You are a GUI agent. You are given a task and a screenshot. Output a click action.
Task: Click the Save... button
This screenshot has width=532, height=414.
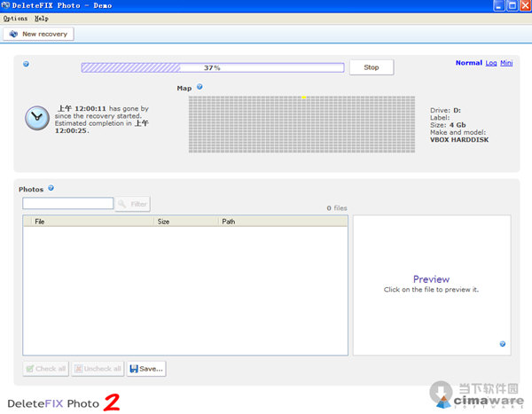(146, 369)
